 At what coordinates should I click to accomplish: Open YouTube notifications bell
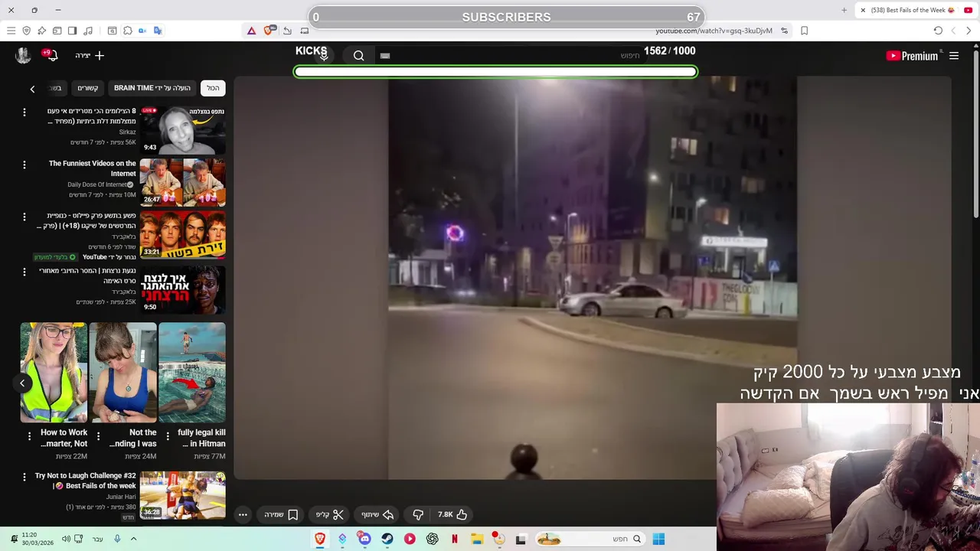51,55
